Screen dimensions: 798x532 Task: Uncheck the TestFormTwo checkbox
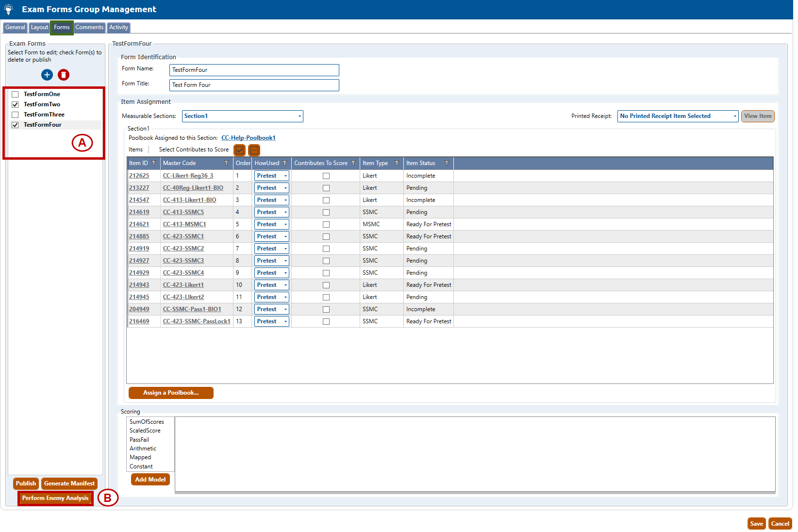[x=15, y=104]
